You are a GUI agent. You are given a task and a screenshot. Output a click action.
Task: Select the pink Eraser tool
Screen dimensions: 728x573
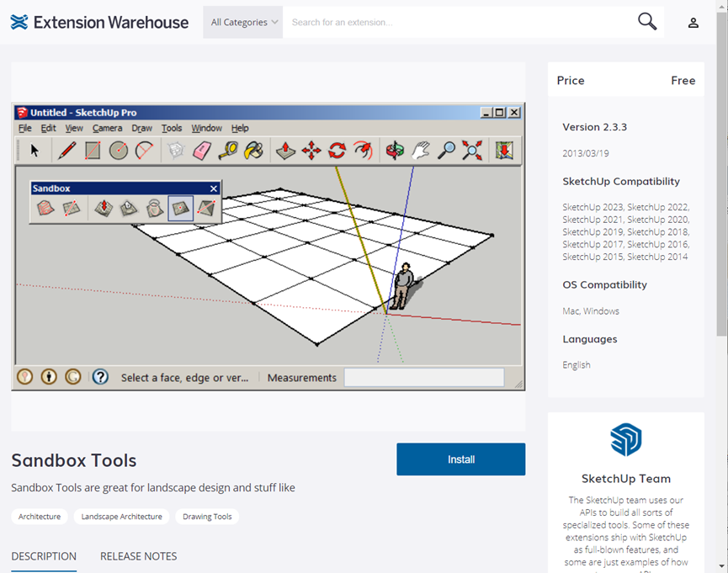coord(202,151)
